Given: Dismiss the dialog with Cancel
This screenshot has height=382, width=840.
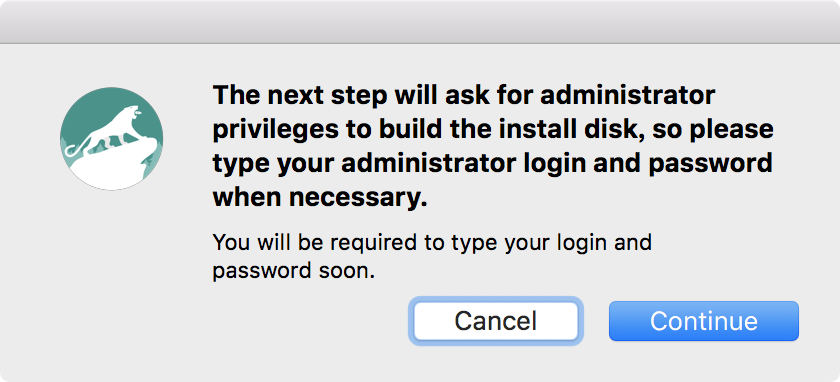Looking at the screenshot, I should [x=496, y=320].
